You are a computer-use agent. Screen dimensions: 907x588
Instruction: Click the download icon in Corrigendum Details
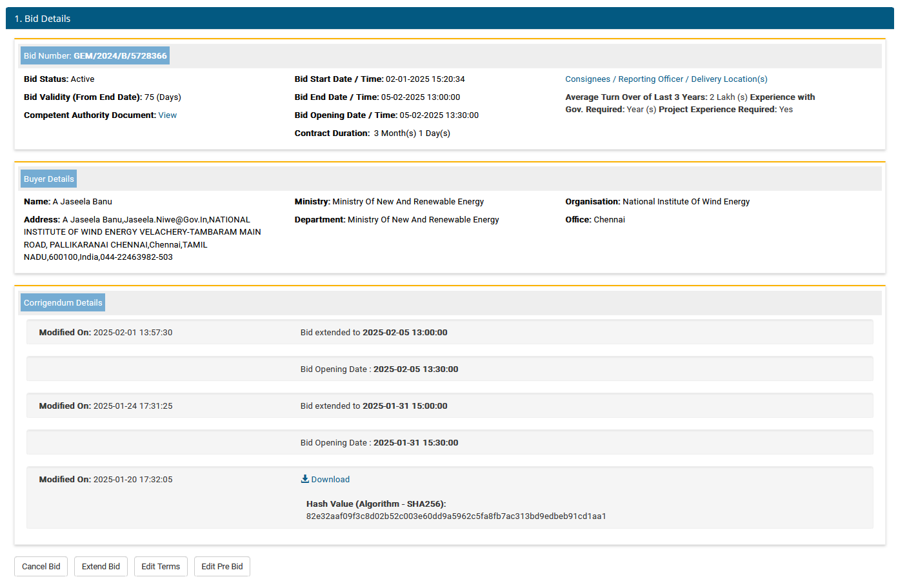(x=304, y=479)
